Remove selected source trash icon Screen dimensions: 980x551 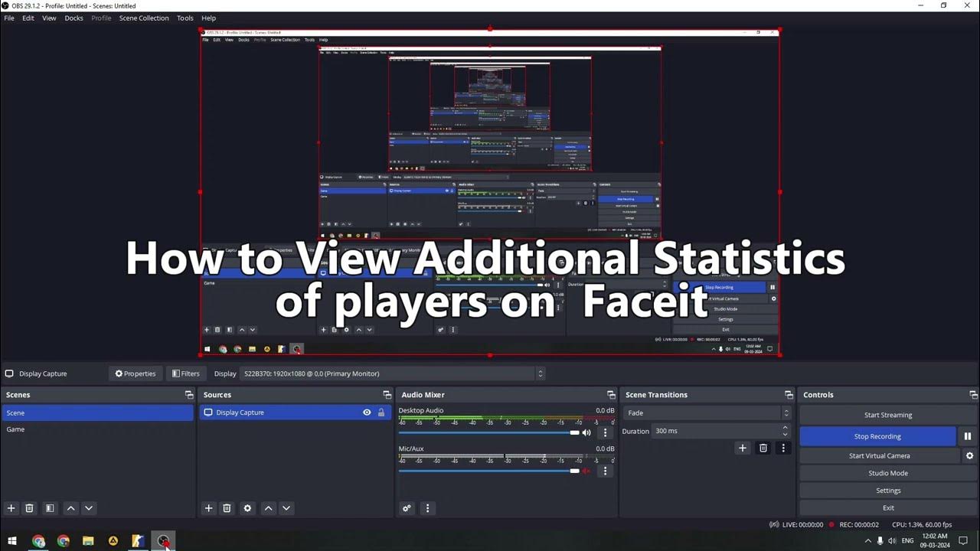click(x=227, y=508)
